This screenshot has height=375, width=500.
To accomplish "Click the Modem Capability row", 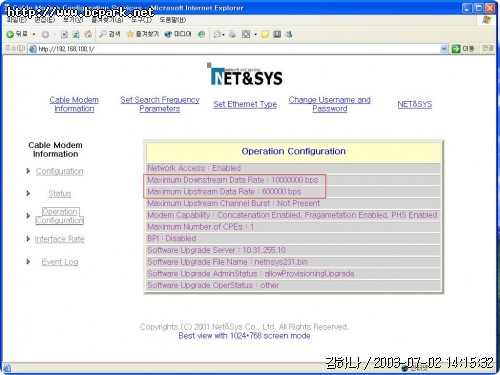I will pyautogui.click(x=293, y=215).
